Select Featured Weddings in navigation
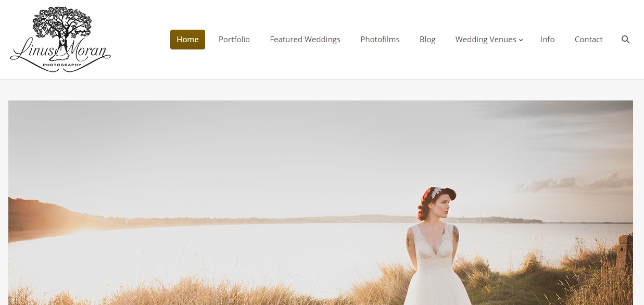644x305 pixels. (305, 40)
